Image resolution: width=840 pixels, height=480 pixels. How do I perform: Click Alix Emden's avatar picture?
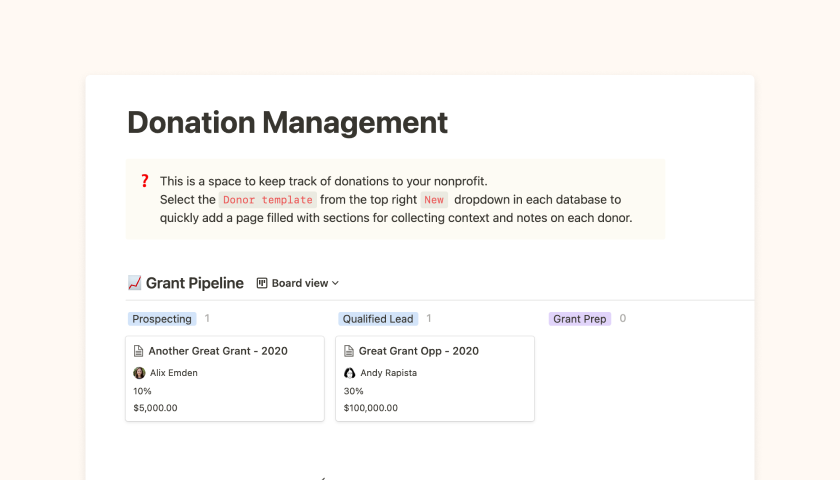pos(139,373)
